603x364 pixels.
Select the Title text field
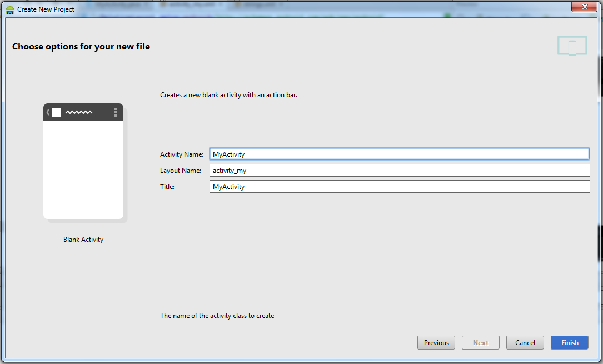pos(399,186)
